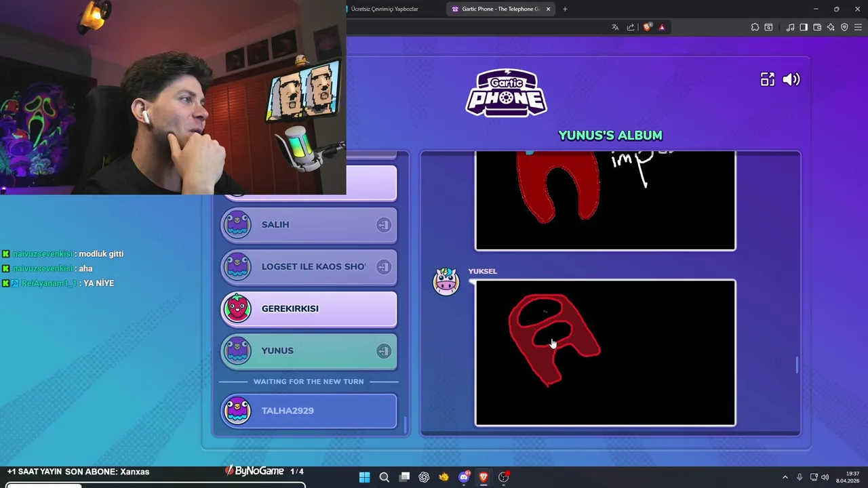The height and width of the screenshot is (488, 868).
Task: Click the YUNUS'S ALBUM heading
Action: coord(610,136)
